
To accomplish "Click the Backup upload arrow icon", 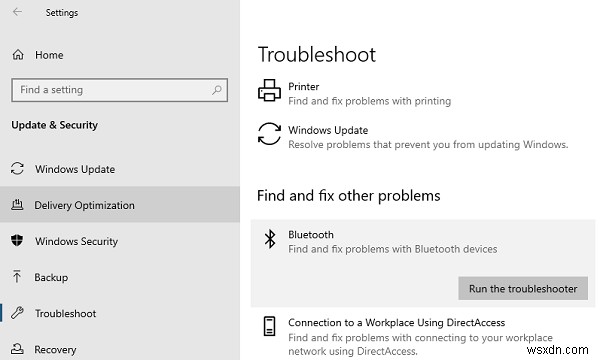I will [x=17, y=277].
